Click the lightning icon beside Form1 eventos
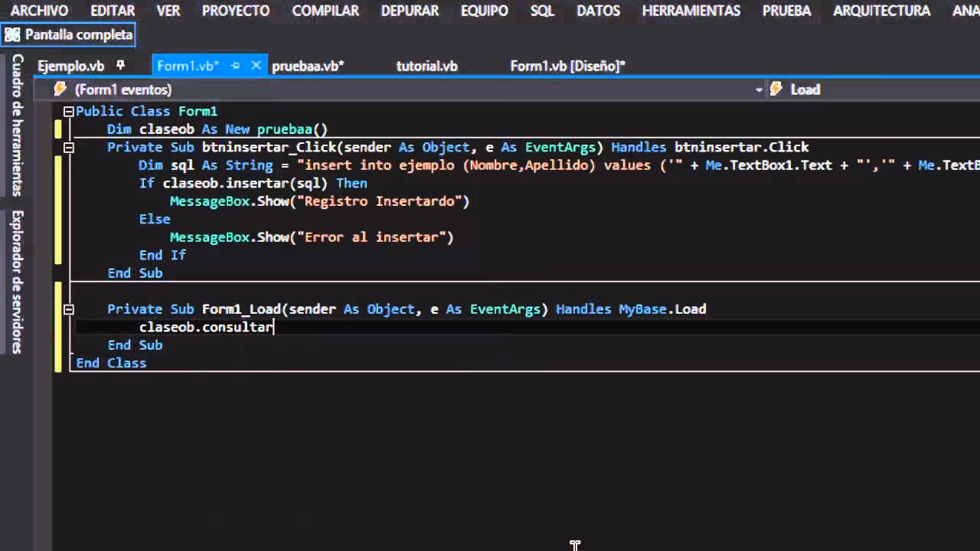Image resolution: width=980 pixels, height=551 pixels. point(60,90)
